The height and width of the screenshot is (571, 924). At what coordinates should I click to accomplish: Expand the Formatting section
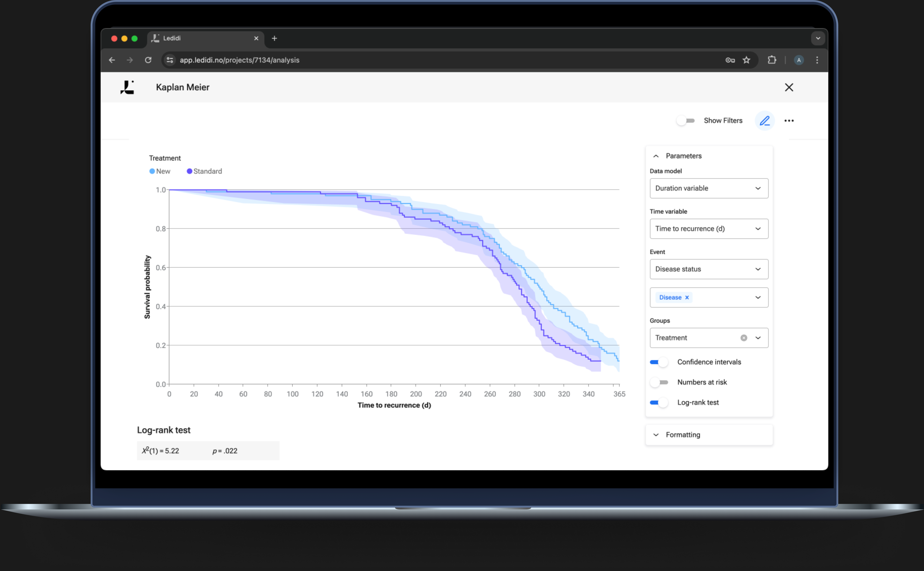683,435
